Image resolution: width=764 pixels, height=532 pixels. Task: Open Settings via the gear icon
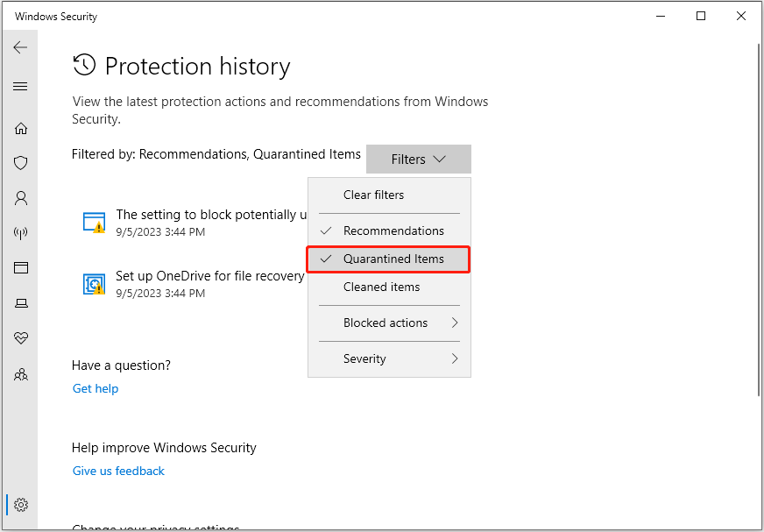point(20,505)
